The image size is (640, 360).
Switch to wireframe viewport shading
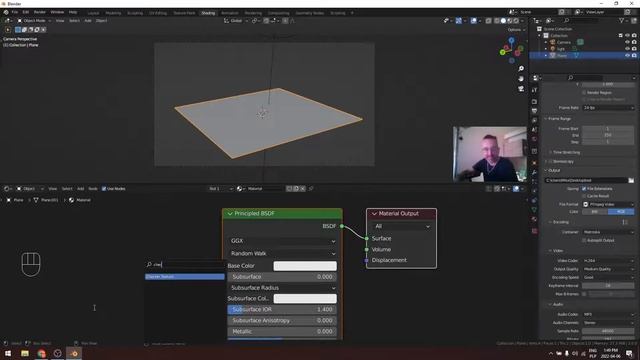point(496,20)
